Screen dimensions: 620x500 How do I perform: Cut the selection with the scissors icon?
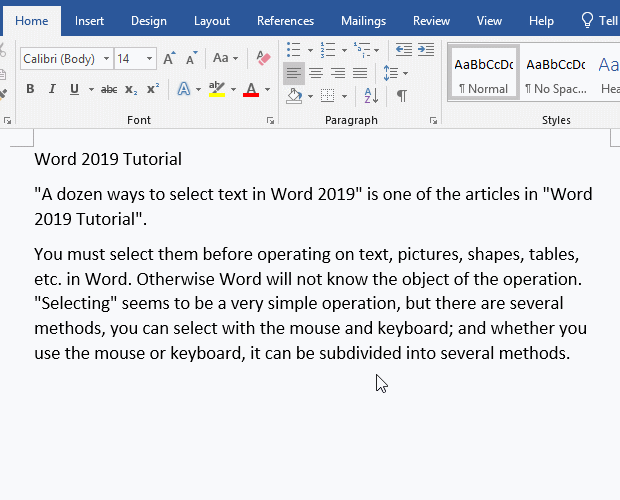pyautogui.click(x=3, y=51)
